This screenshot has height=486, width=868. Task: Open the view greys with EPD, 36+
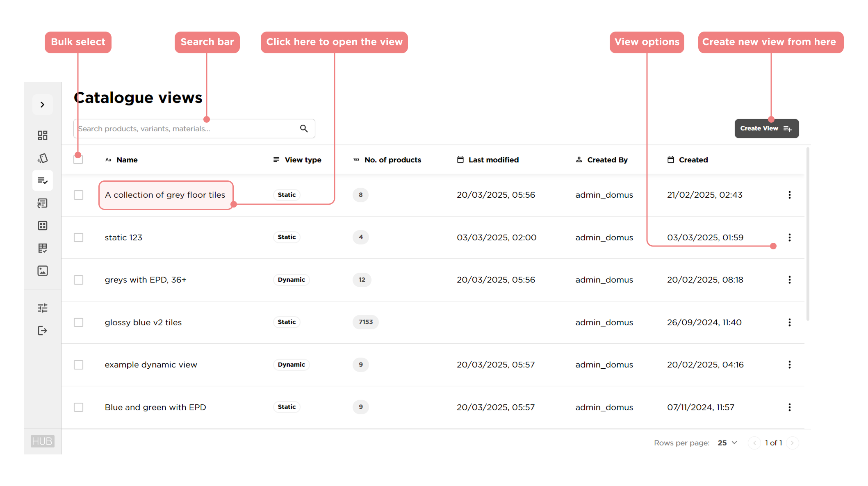coord(146,280)
